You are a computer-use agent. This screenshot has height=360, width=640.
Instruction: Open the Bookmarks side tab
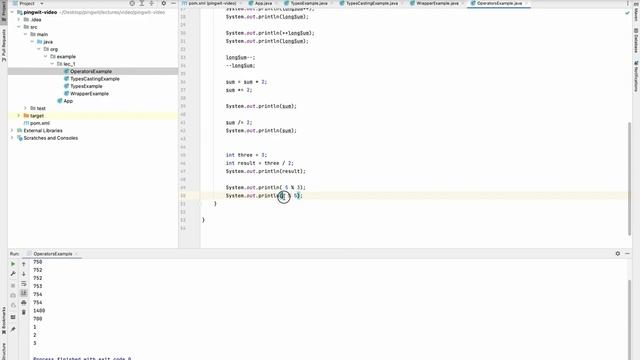[x=4, y=320]
